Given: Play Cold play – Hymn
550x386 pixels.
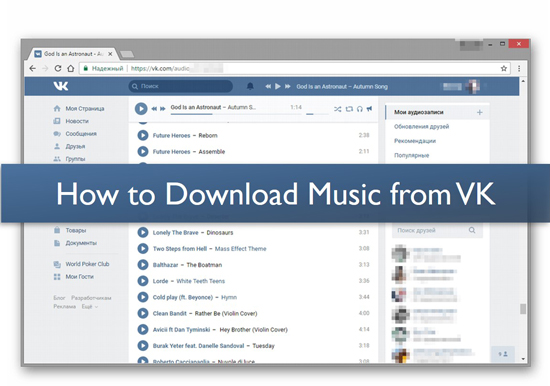Looking at the screenshot, I should (x=143, y=297).
